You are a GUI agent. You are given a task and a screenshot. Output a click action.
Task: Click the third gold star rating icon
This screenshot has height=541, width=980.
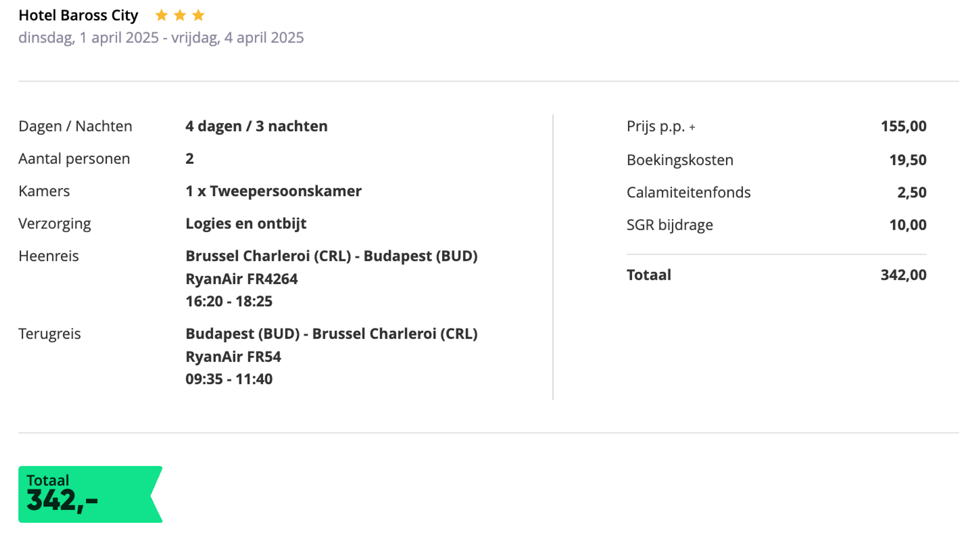[198, 15]
